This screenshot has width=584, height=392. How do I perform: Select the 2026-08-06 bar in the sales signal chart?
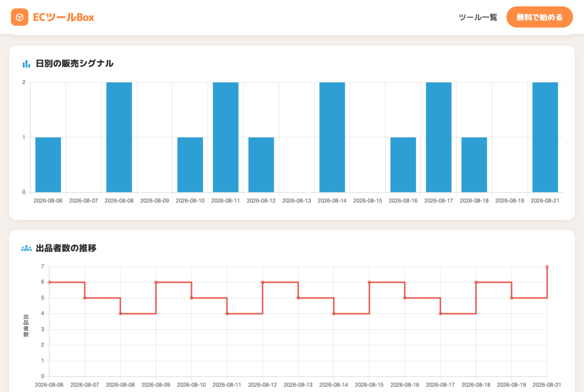click(x=48, y=165)
